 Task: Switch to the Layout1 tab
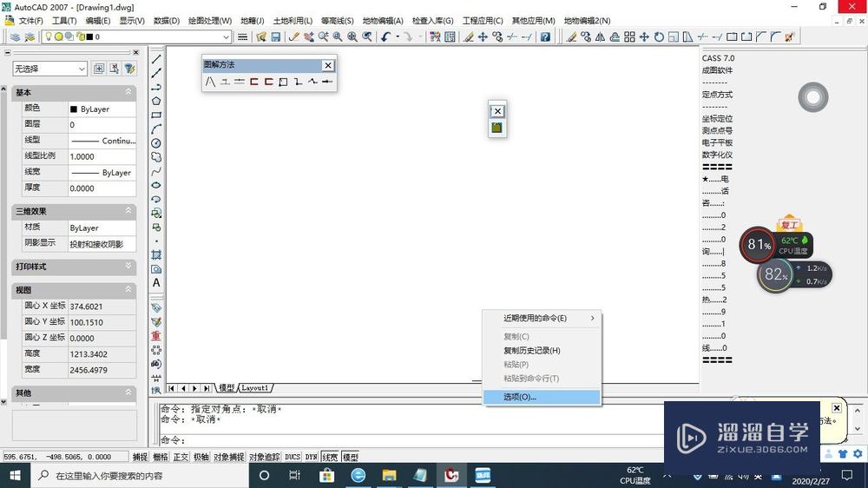(x=255, y=388)
